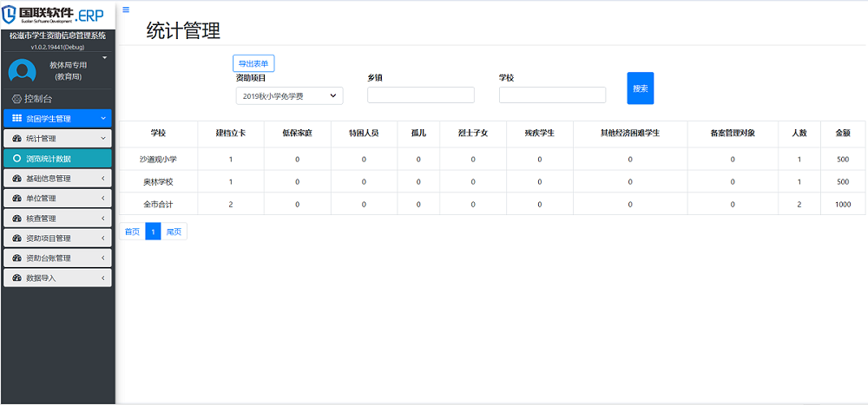Collapse the 贫困学生管理 menu chevron
Viewport: 868px width, 405px height.
pyautogui.click(x=103, y=119)
